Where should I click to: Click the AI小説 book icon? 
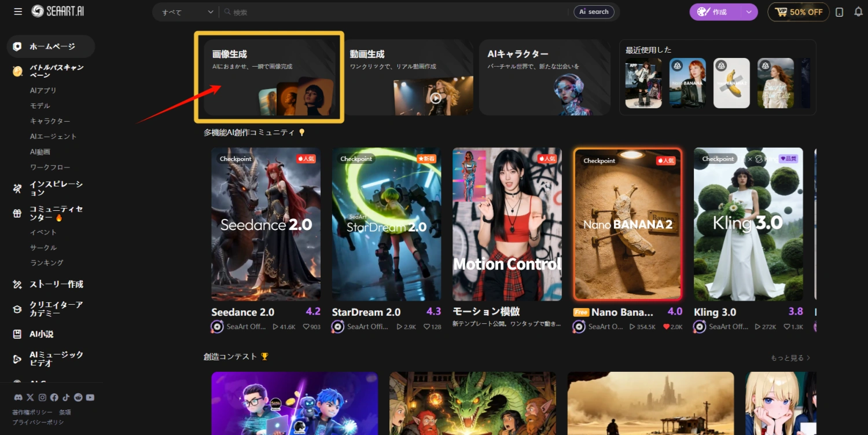coord(17,334)
